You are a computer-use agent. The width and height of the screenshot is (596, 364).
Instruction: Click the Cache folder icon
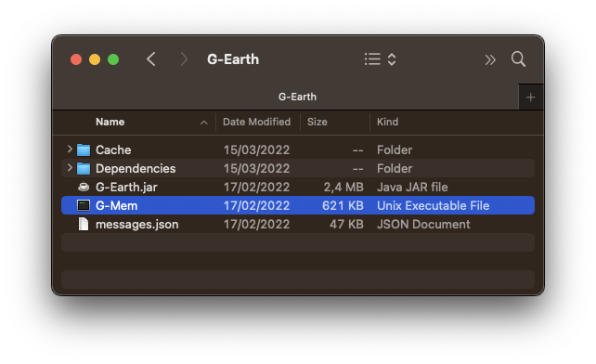click(84, 149)
